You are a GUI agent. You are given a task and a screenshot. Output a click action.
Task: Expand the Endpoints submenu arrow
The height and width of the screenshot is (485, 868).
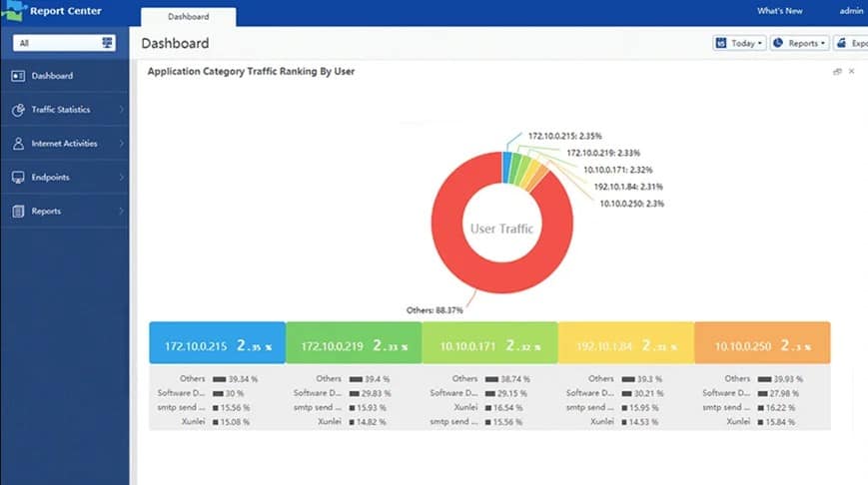pyautogui.click(x=121, y=178)
